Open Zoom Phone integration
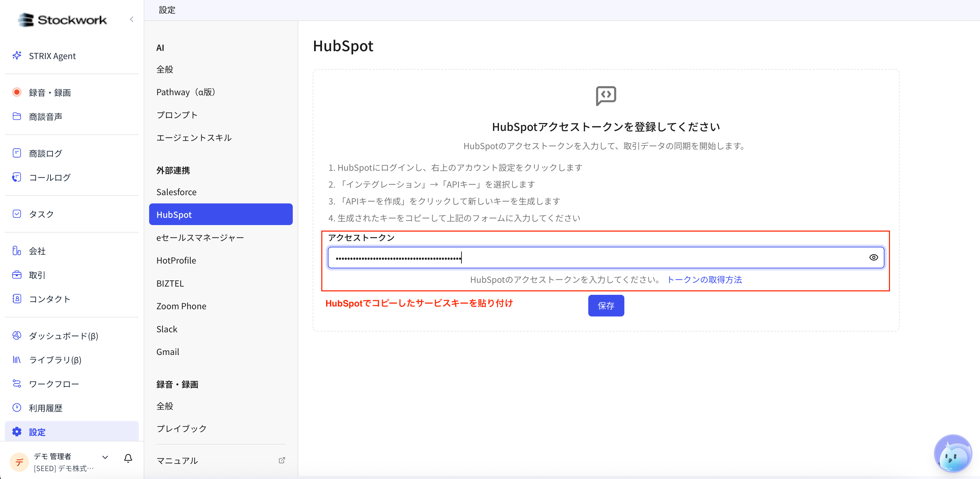 tap(181, 306)
